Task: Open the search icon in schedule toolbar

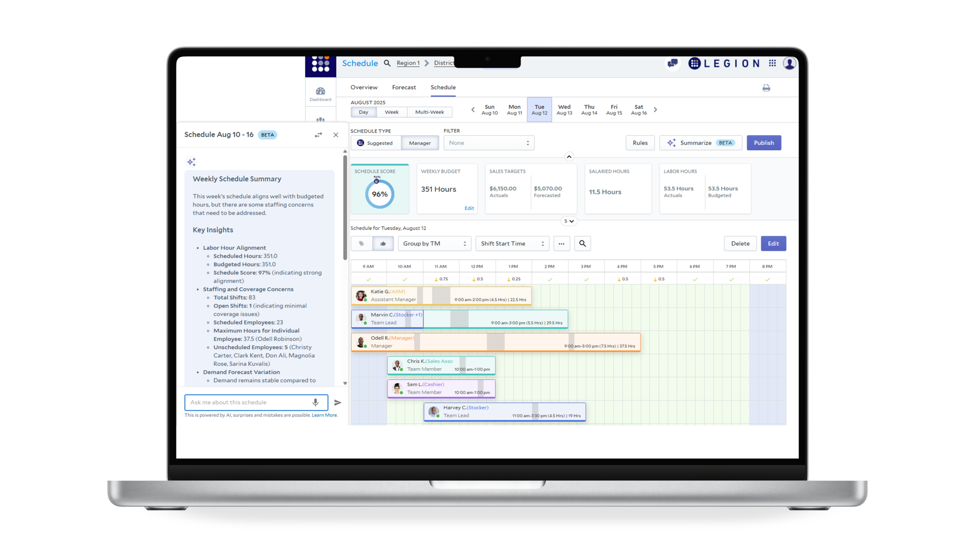Action: 582,243
